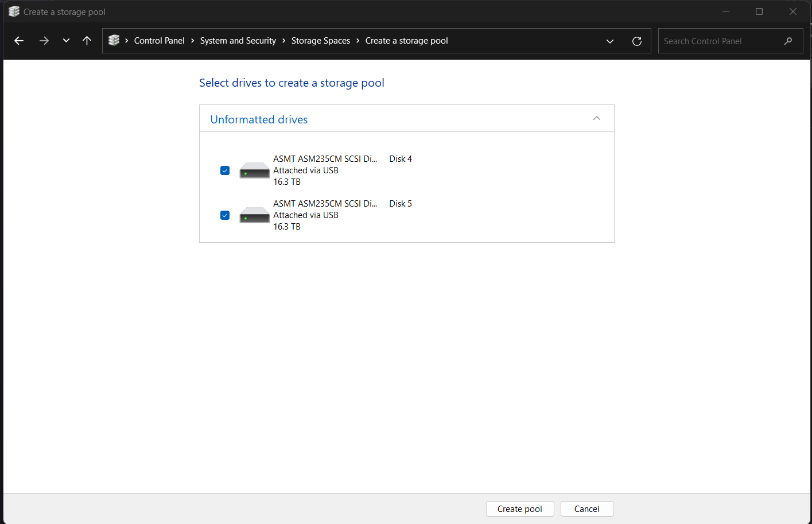Open the recent locations dropdown
Viewport: 812px width, 524px height.
tap(66, 41)
